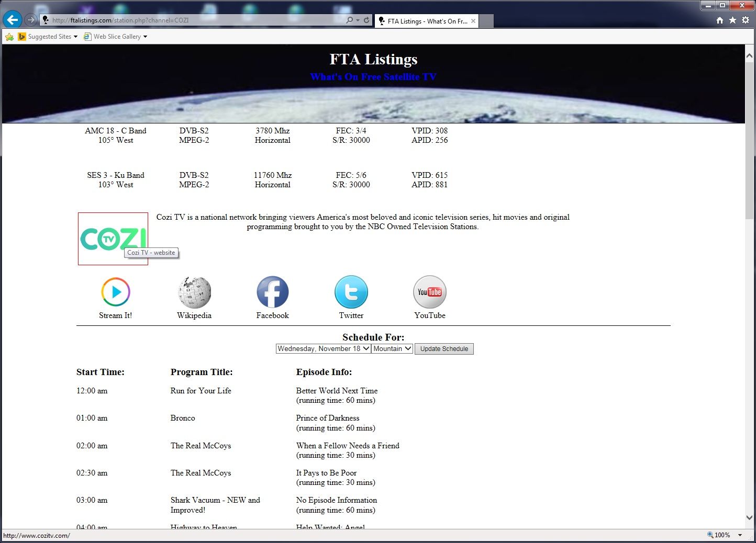
Task: Click Shark Vacuum - NEW and Improved! title
Action: [215, 505]
